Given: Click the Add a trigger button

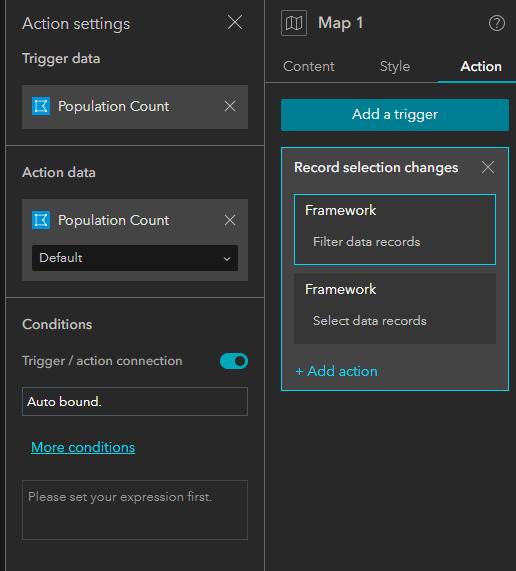Looking at the screenshot, I should [395, 115].
